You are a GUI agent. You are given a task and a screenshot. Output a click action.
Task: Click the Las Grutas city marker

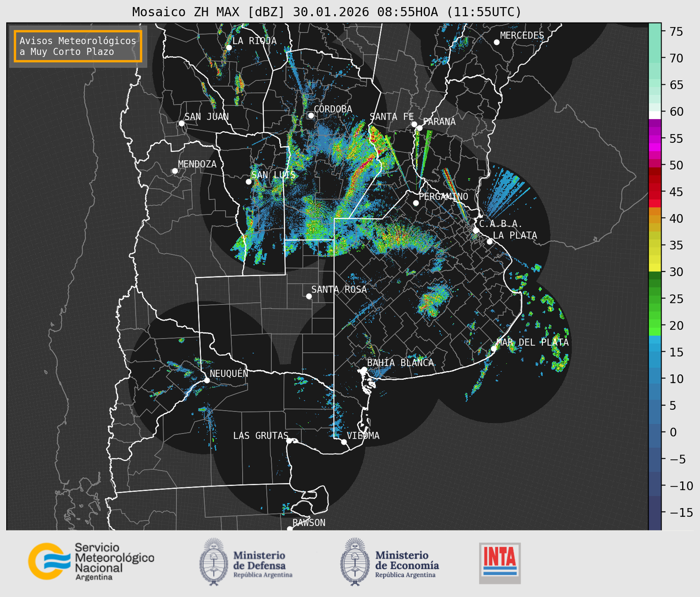pyautogui.click(x=289, y=440)
